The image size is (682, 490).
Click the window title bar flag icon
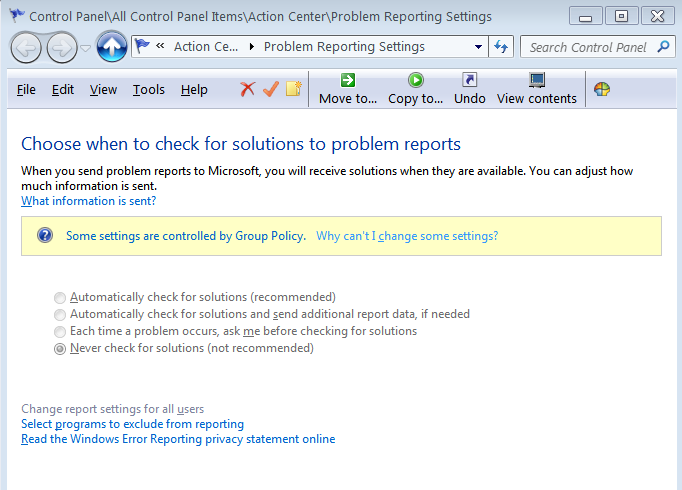(x=17, y=16)
